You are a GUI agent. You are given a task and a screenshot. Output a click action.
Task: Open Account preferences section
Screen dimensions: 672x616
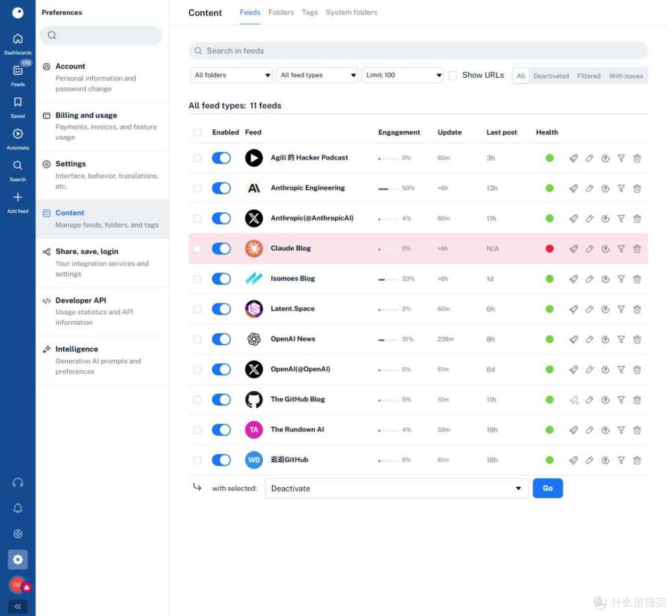[x=103, y=77]
